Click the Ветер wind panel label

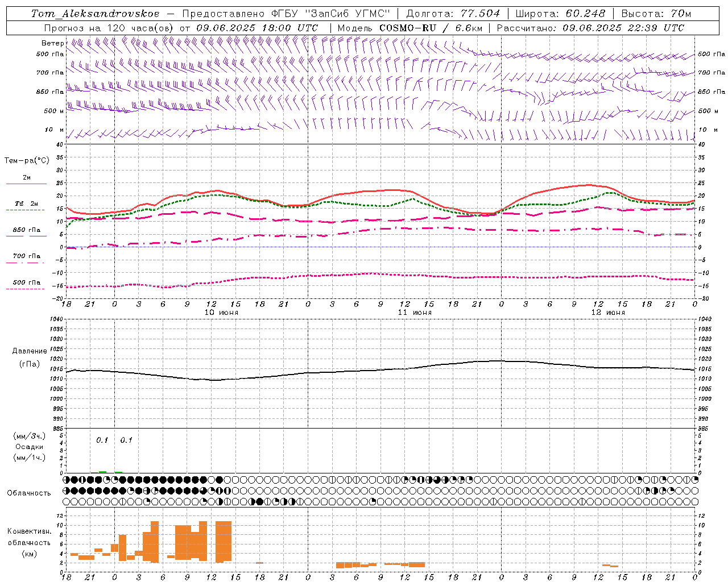coord(52,43)
